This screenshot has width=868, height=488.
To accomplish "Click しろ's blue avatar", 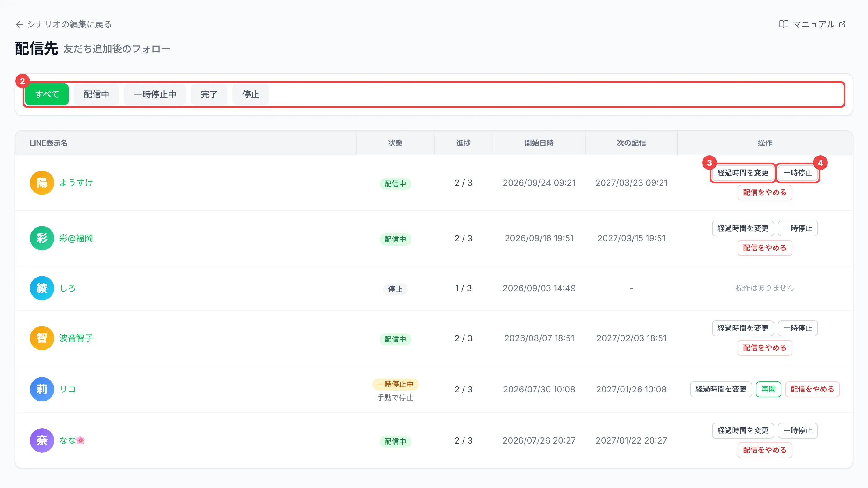I will pyautogui.click(x=42, y=288).
